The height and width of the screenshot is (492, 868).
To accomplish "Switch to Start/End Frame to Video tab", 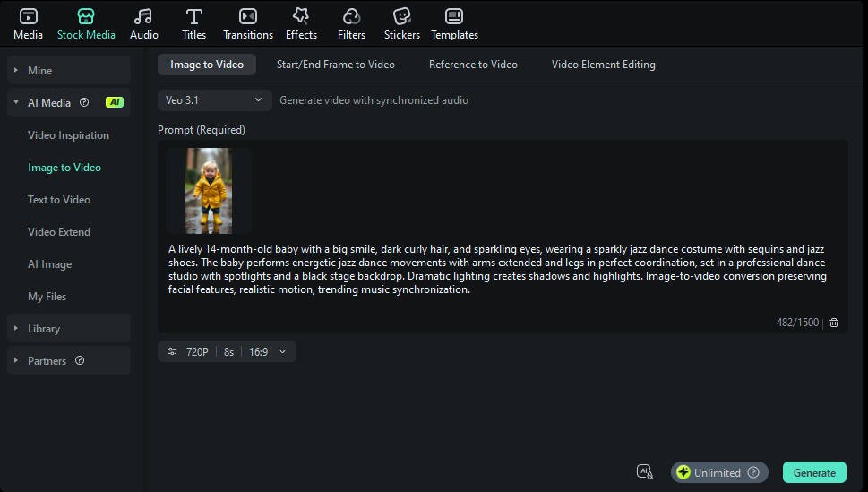I will point(335,65).
